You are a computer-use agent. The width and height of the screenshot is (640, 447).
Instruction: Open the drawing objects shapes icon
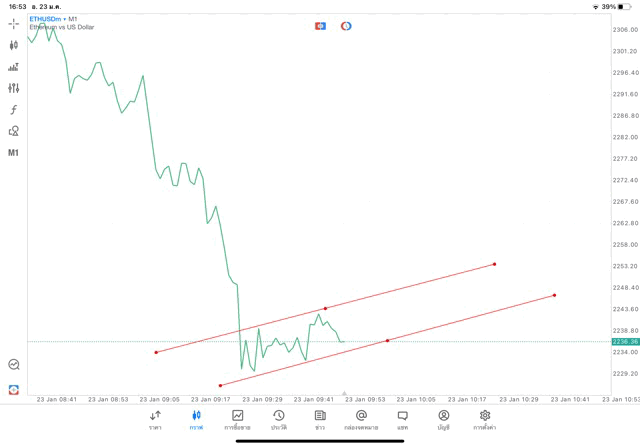point(14,131)
